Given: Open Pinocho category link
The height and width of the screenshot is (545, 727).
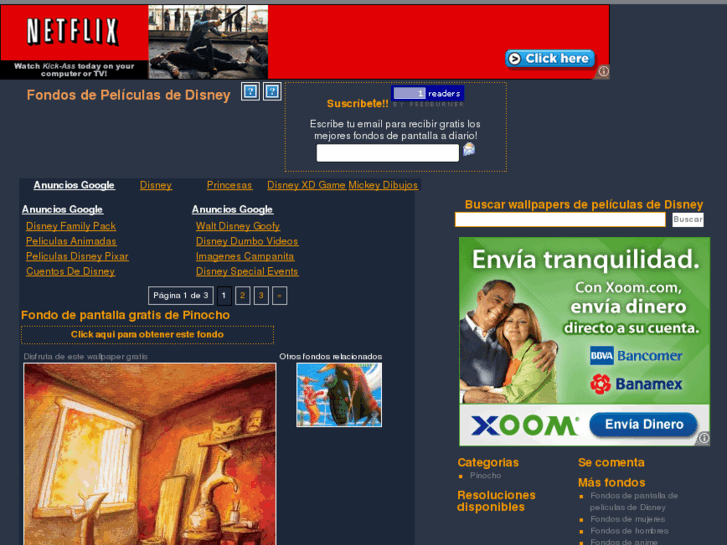Looking at the screenshot, I should click(x=485, y=475).
